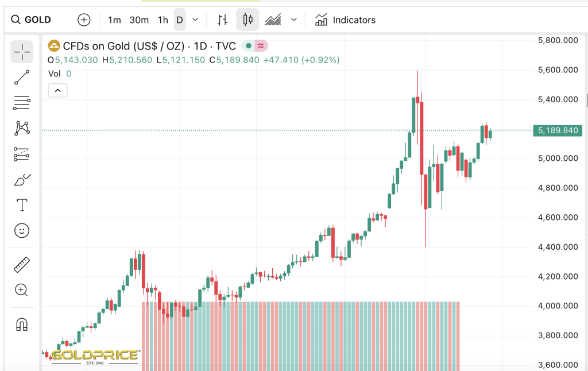Open the Indicators panel
Viewport: 588px width, 371px height.
point(345,20)
